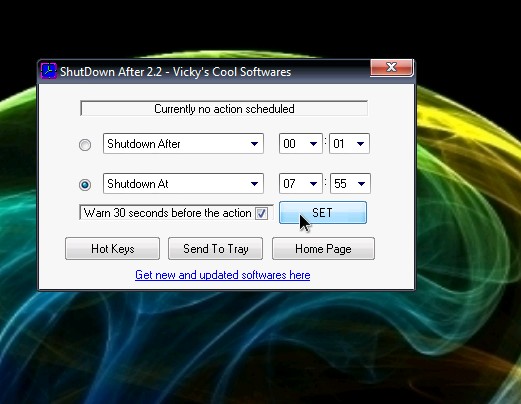The height and width of the screenshot is (404, 521).
Task: Open the Hot Keys settings
Action: coord(113,249)
